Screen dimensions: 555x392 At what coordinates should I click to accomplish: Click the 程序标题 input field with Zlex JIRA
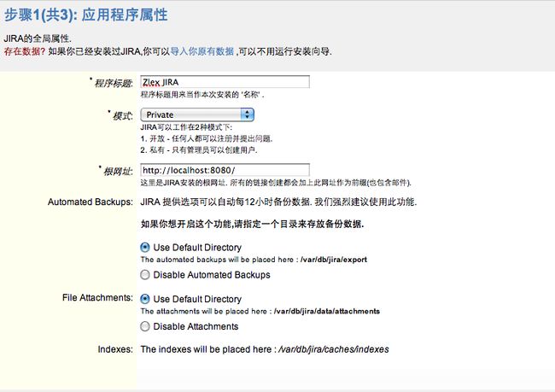point(225,82)
